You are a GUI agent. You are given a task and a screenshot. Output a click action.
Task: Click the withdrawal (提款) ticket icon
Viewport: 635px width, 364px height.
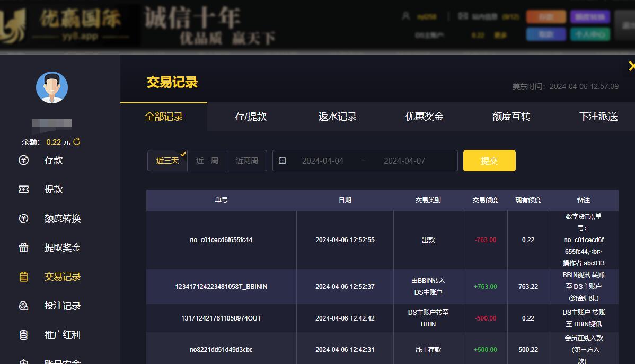(x=23, y=189)
